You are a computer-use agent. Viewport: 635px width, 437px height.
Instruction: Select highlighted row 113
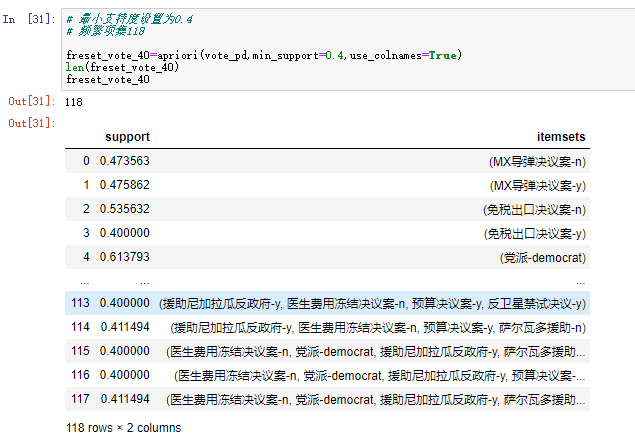[327, 303]
